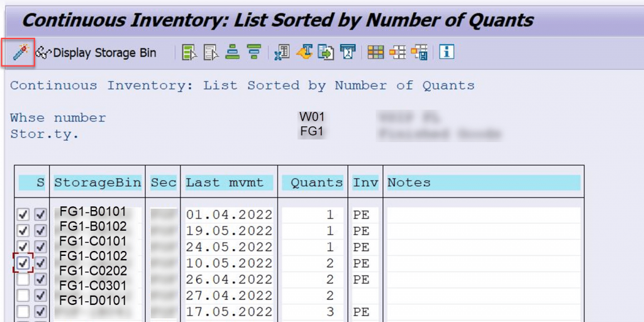The width and height of the screenshot is (644, 322).
Task: Click last movement date 10.05.2022
Action: point(229,264)
